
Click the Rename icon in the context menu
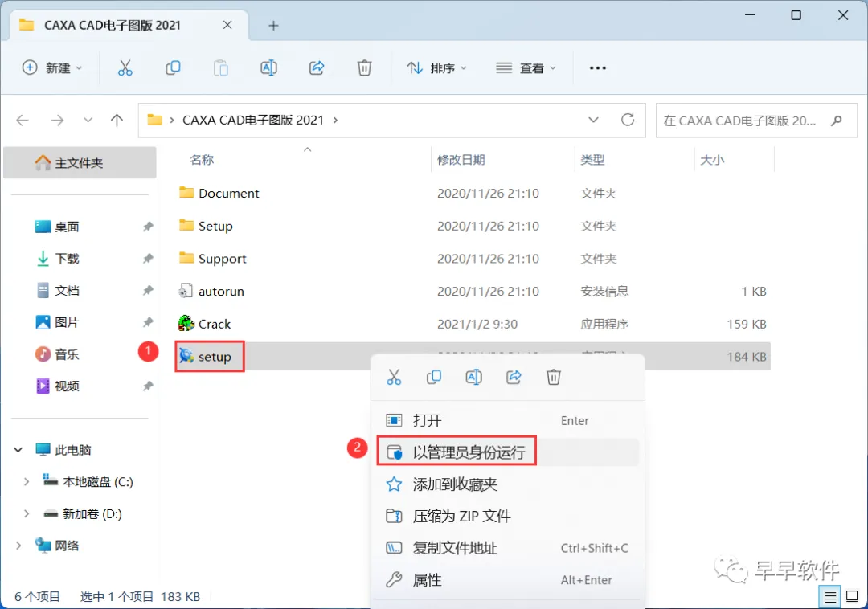[474, 378]
